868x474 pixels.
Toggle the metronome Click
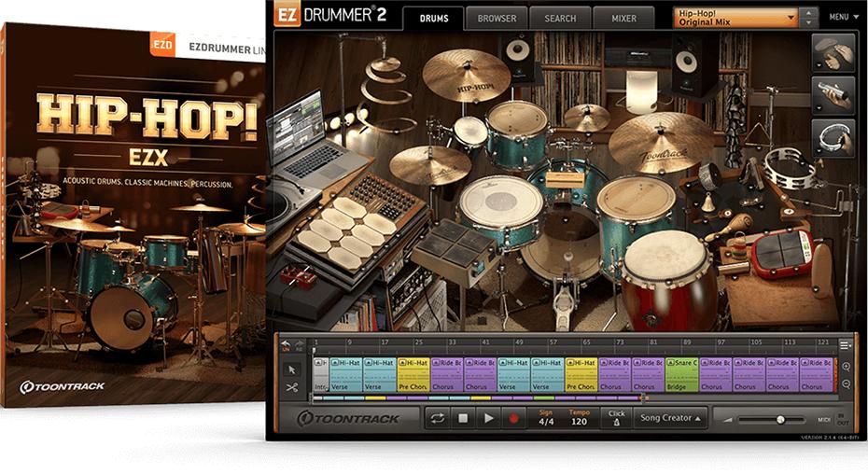(x=616, y=419)
